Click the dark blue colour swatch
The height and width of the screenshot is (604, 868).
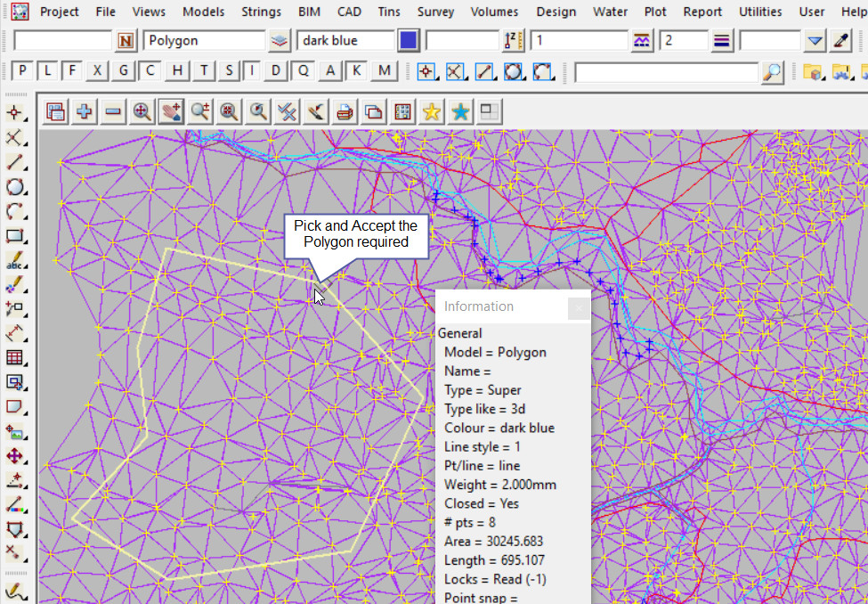(x=409, y=40)
